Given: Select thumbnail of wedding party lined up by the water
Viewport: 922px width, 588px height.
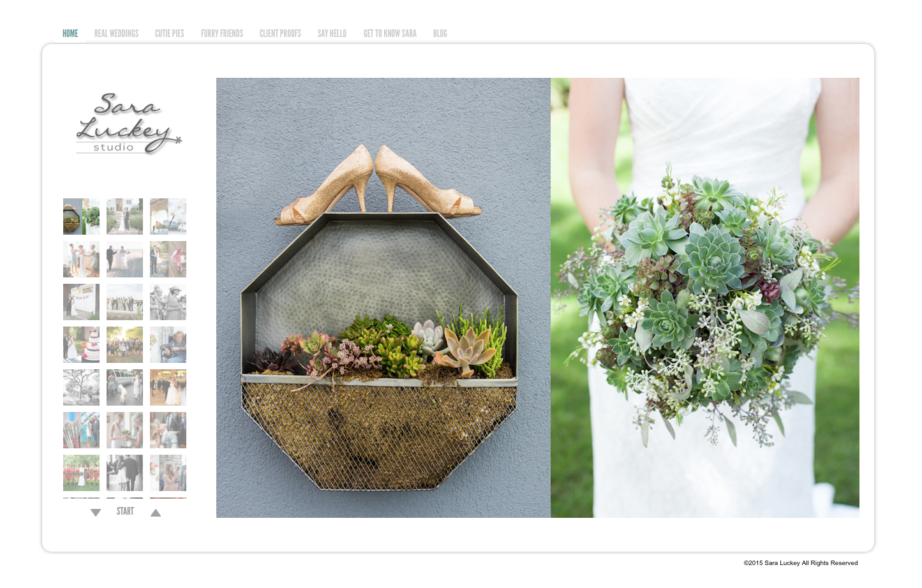Looking at the screenshot, I should tap(124, 302).
